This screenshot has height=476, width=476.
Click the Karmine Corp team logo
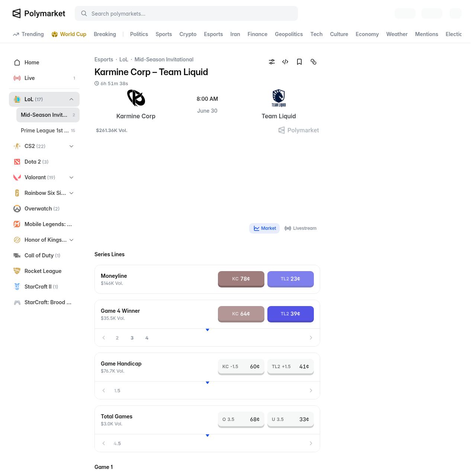136,98
